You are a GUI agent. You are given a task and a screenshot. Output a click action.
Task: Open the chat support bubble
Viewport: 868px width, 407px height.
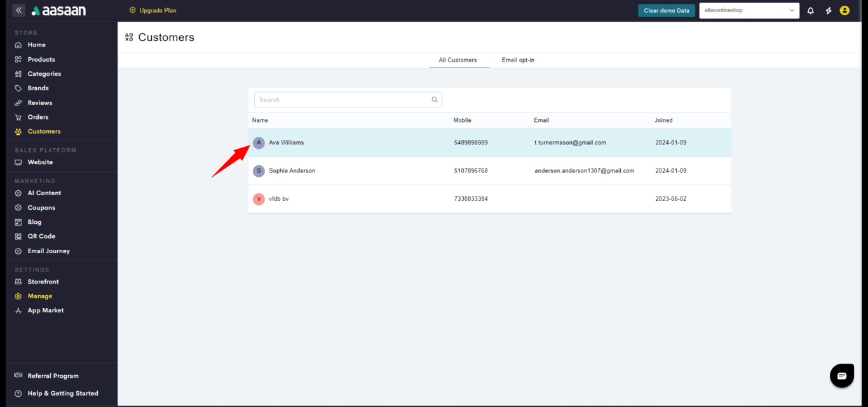point(841,376)
